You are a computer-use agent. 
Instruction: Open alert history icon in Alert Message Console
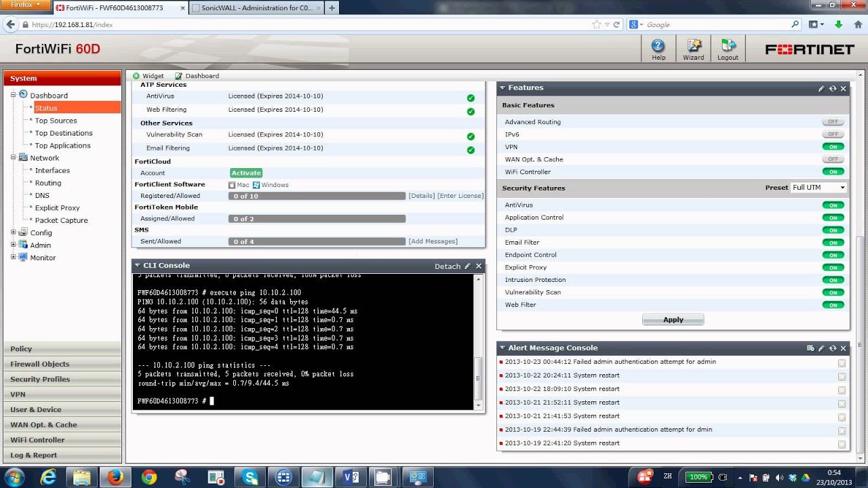coord(810,348)
